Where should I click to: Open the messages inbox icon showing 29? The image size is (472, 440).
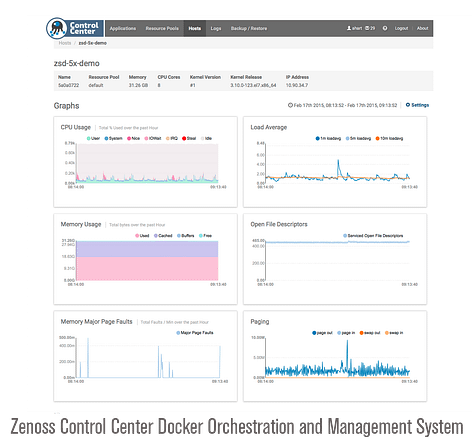coord(370,28)
